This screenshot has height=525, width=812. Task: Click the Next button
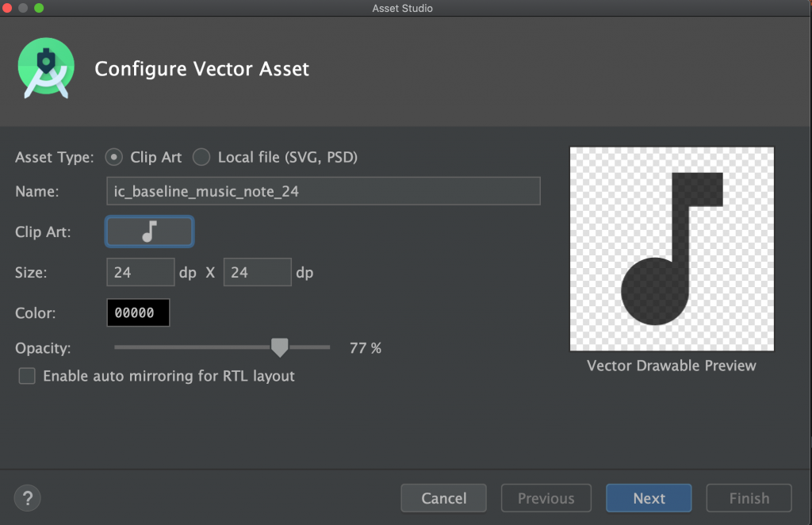pos(649,498)
